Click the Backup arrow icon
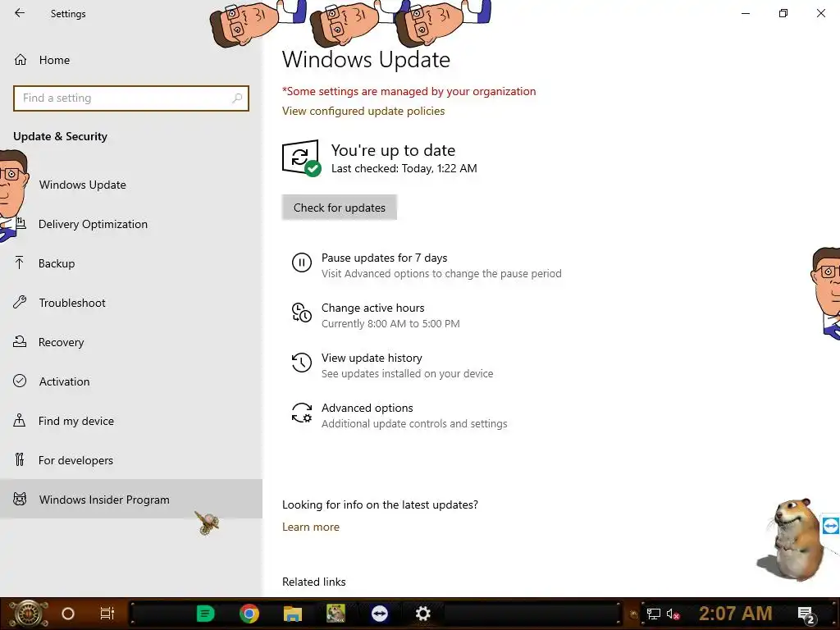This screenshot has width=840, height=630. [20, 263]
